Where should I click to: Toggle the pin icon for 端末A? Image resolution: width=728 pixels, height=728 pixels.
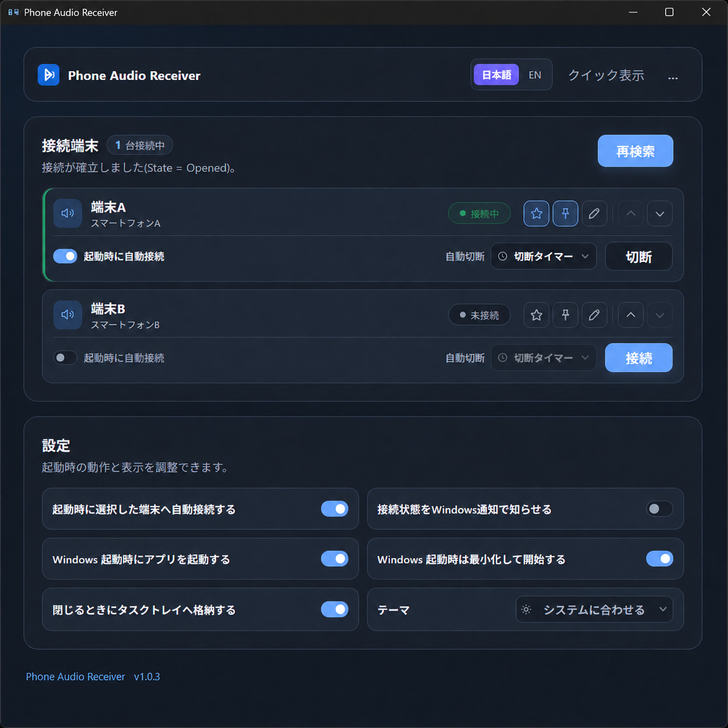point(565,214)
